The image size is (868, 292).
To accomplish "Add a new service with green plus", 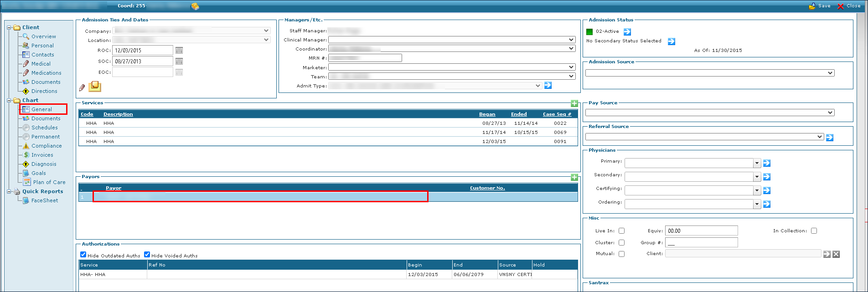I will [574, 103].
